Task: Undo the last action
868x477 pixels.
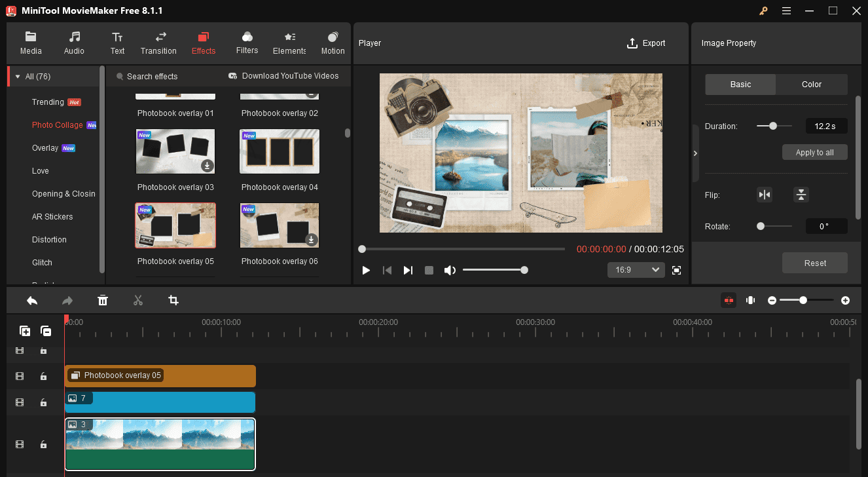Action: tap(32, 300)
